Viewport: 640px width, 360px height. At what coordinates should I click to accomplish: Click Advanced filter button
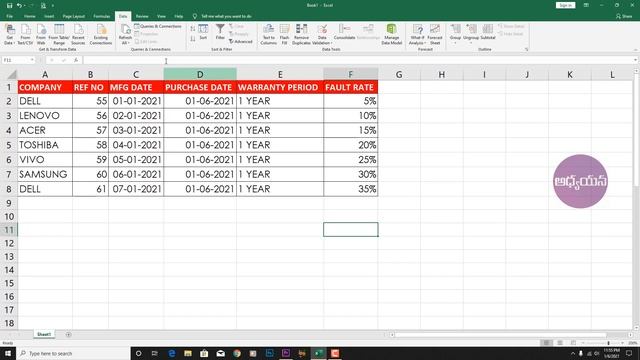(240, 42)
